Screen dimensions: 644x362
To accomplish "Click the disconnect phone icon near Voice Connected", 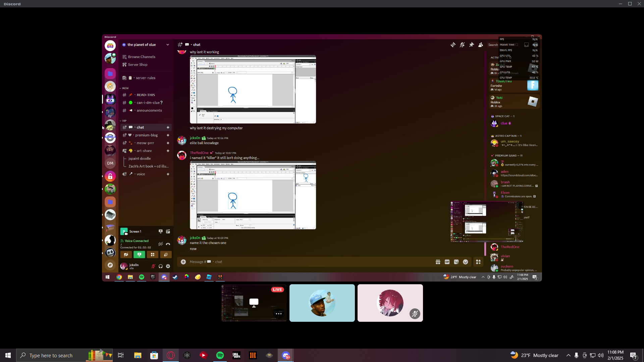I will (x=168, y=244).
